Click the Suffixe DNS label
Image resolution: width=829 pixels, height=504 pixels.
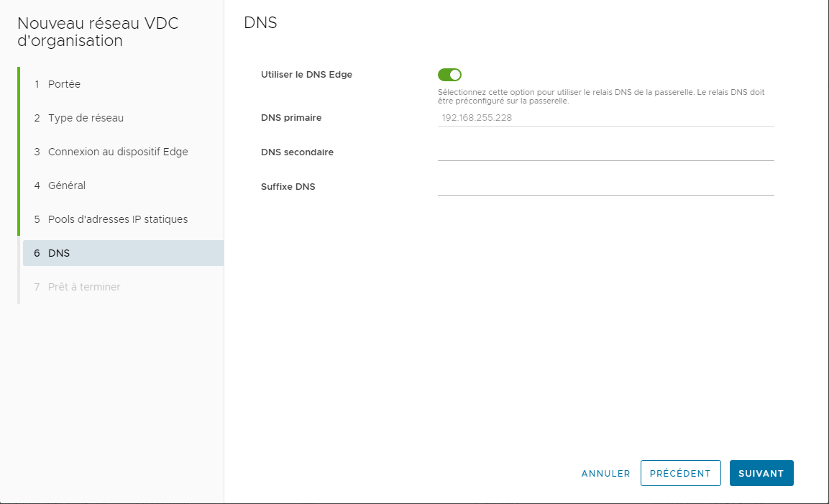click(288, 187)
